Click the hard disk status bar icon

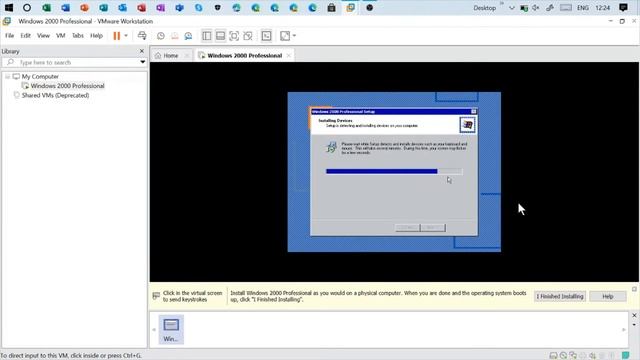click(553, 356)
